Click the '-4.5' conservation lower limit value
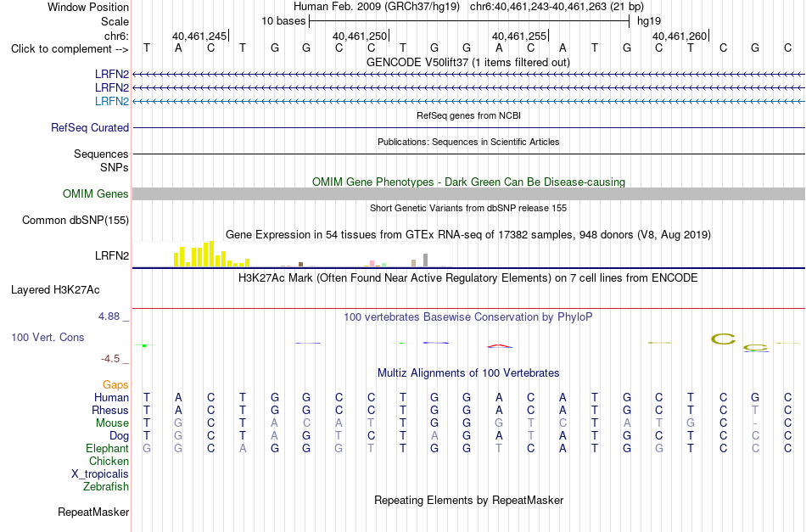This screenshot has width=806, height=532. [x=110, y=359]
